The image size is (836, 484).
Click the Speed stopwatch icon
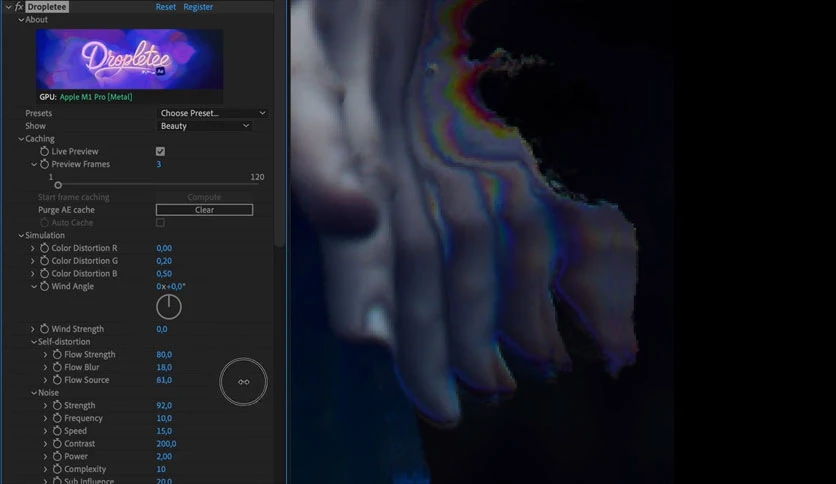pyautogui.click(x=57, y=431)
